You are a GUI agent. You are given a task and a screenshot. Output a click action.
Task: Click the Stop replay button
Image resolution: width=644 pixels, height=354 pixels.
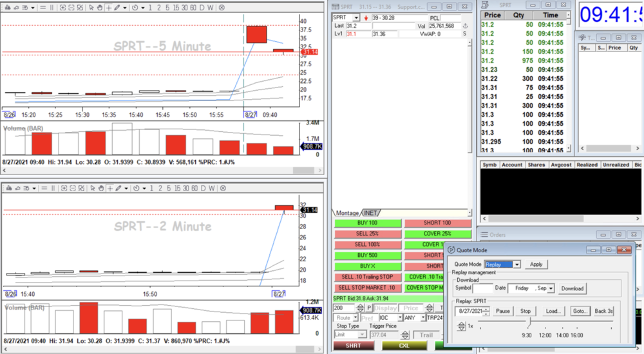pos(526,312)
